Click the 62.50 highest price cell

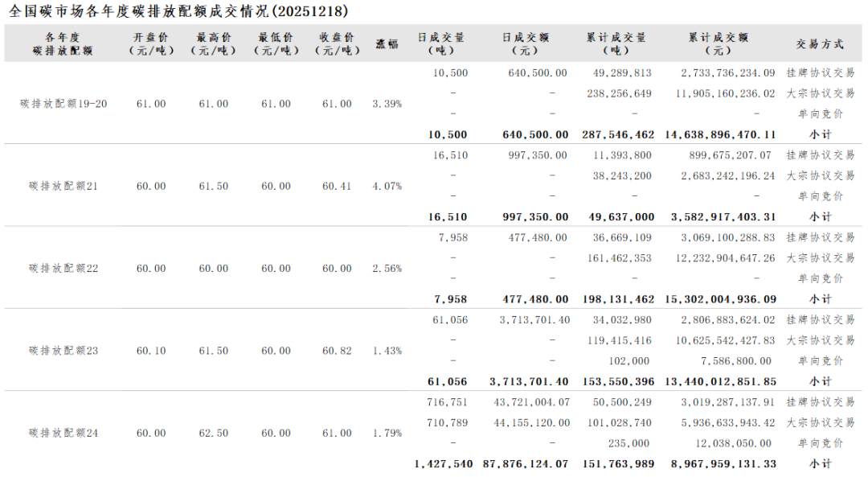tap(213, 433)
